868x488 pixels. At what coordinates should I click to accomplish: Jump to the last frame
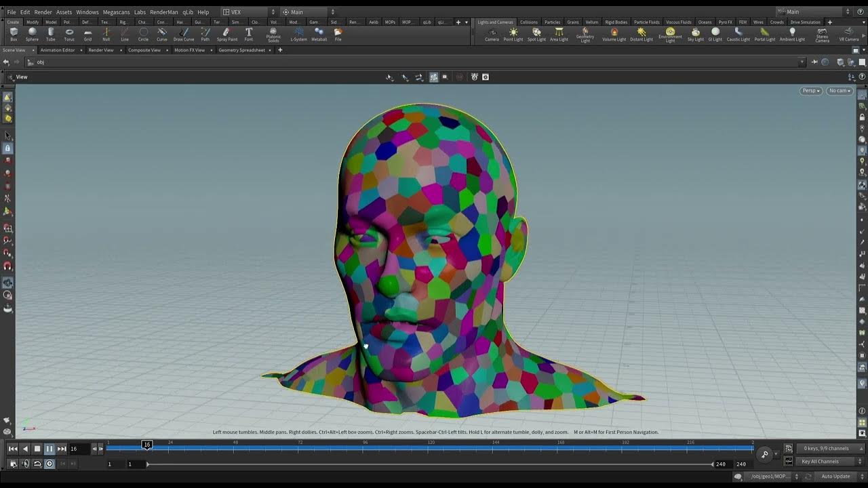[x=62, y=449]
